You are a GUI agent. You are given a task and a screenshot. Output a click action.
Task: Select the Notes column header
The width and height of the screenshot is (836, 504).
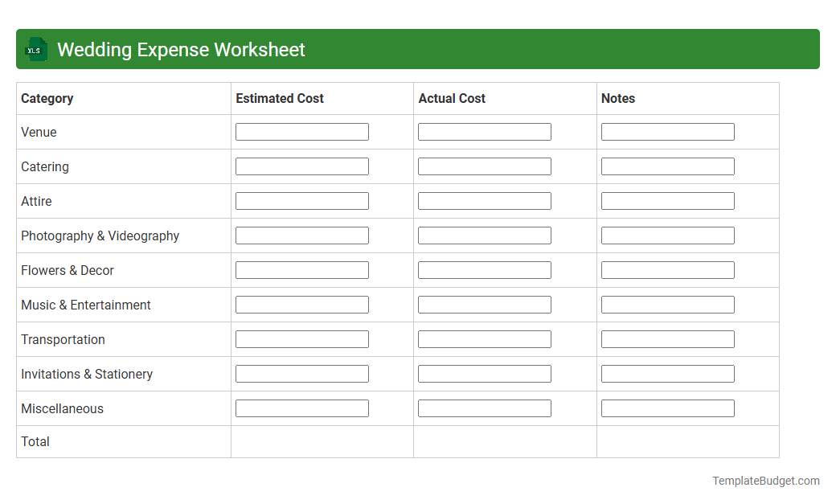coord(617,98)
